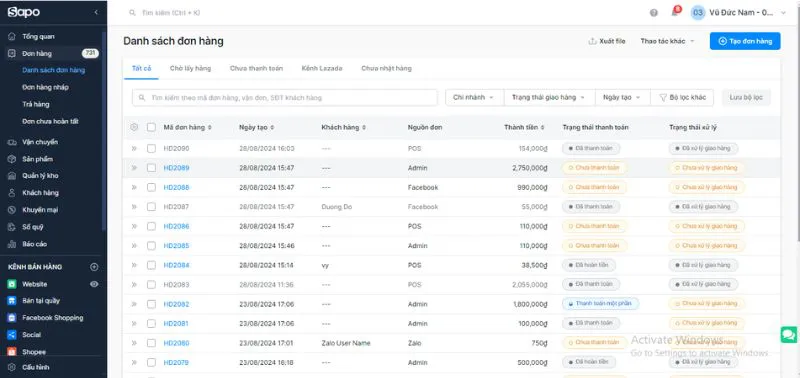This screenshot has width=800, height=378.
Task: Open the Báo cáo chart icon
Action: coord(12,244)
